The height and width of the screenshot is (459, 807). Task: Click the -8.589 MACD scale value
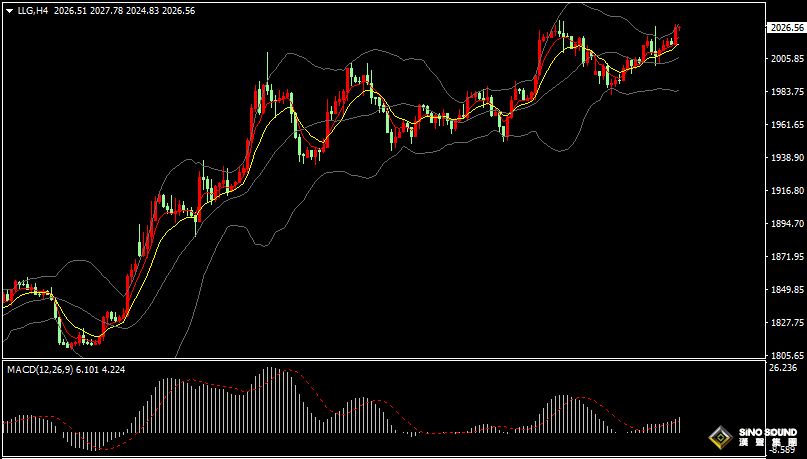click(x=782, y=452)
